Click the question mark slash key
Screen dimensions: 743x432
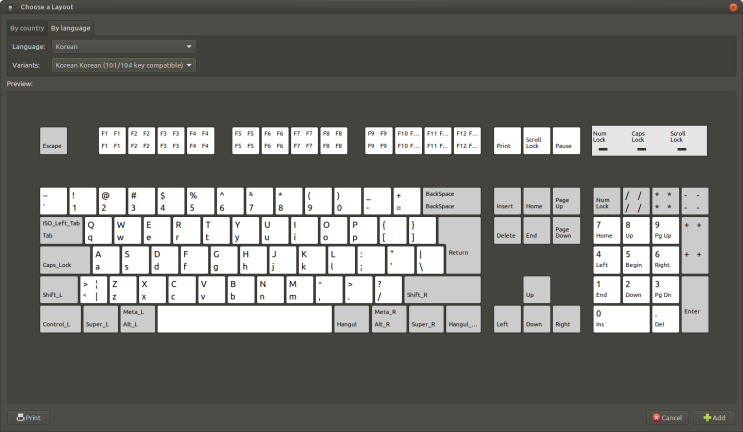389,289
